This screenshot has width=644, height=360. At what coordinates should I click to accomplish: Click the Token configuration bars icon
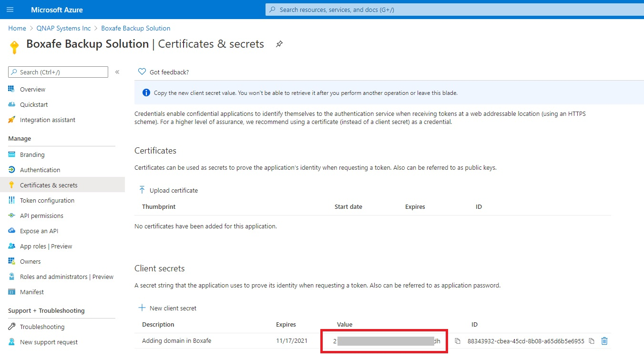tap(11, 200)
